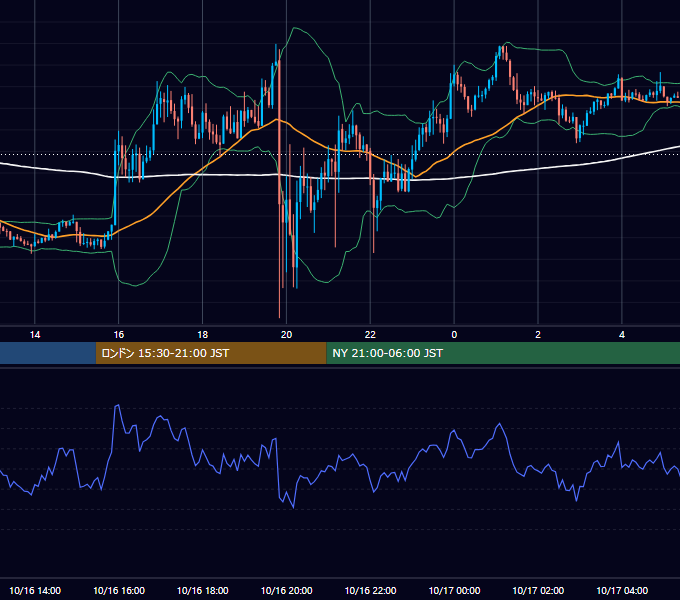Select the hour label 16 on the axis
The height and width of the screenshot is (600, 680).
118,335
